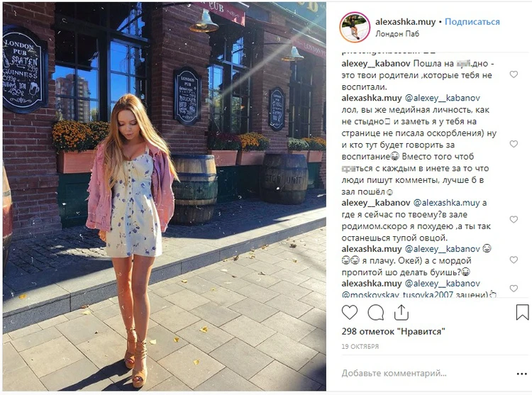Screen dimensions: 532x395
Task: Open the alexashka.muy username in header
Action: pos(406,22)
